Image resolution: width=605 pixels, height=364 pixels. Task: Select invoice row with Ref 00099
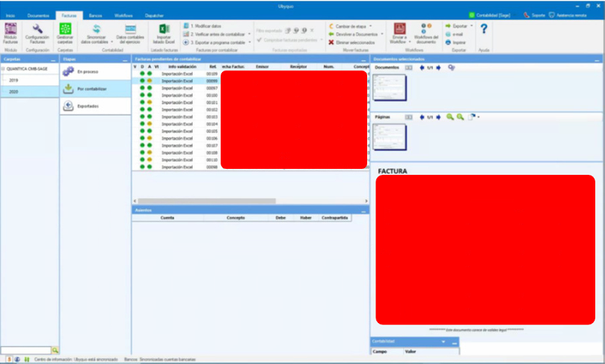point(251,81)
